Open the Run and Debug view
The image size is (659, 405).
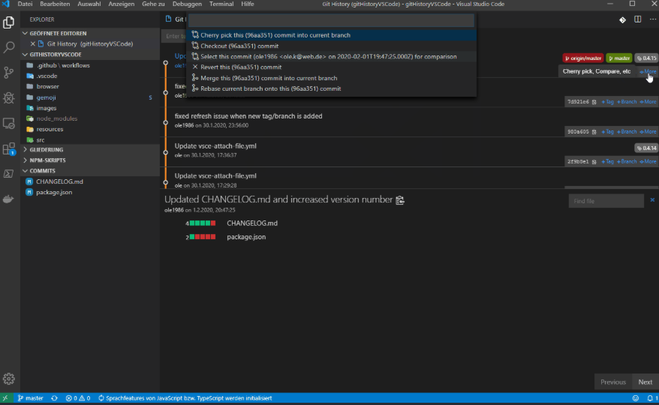click(9, 98)
